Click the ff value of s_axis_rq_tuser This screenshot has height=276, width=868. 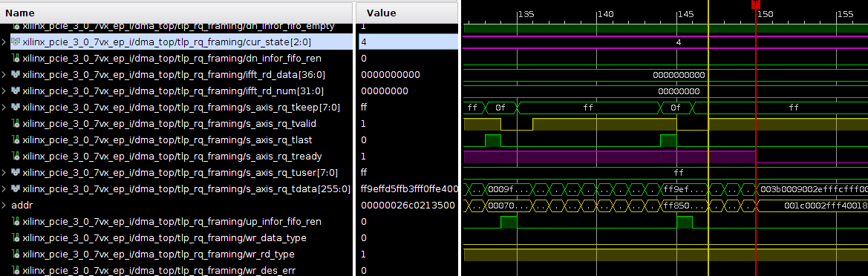(364, 172)
